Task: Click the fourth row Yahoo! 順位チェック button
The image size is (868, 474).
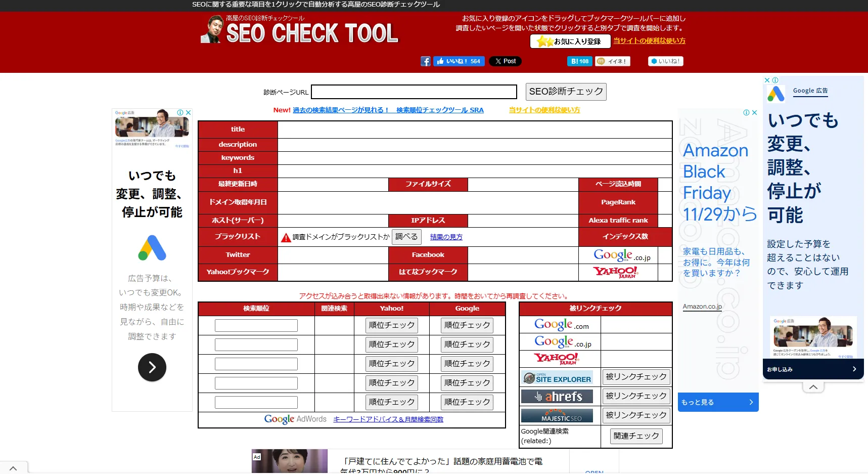Action: point(392,383)
